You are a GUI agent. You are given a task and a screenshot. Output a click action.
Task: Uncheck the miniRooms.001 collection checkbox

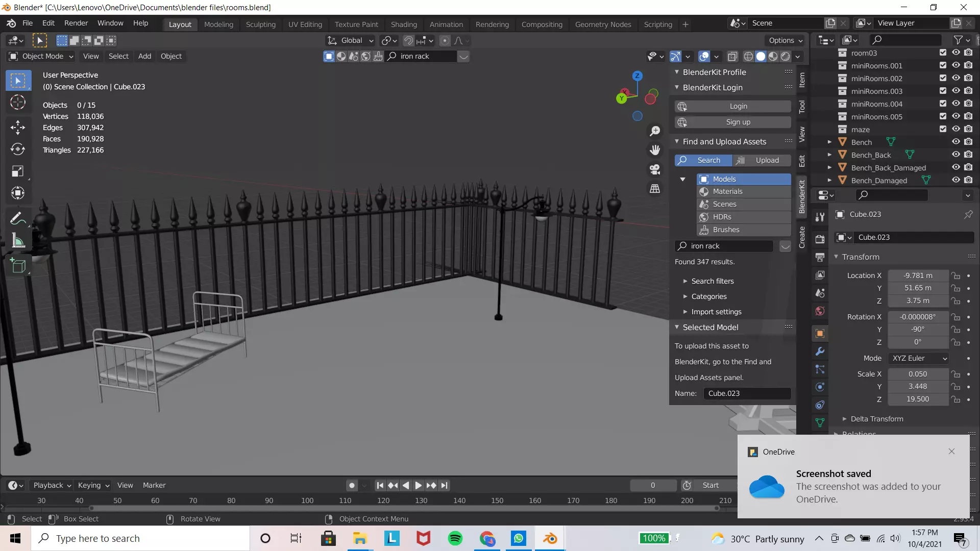[x=943, y=65]
